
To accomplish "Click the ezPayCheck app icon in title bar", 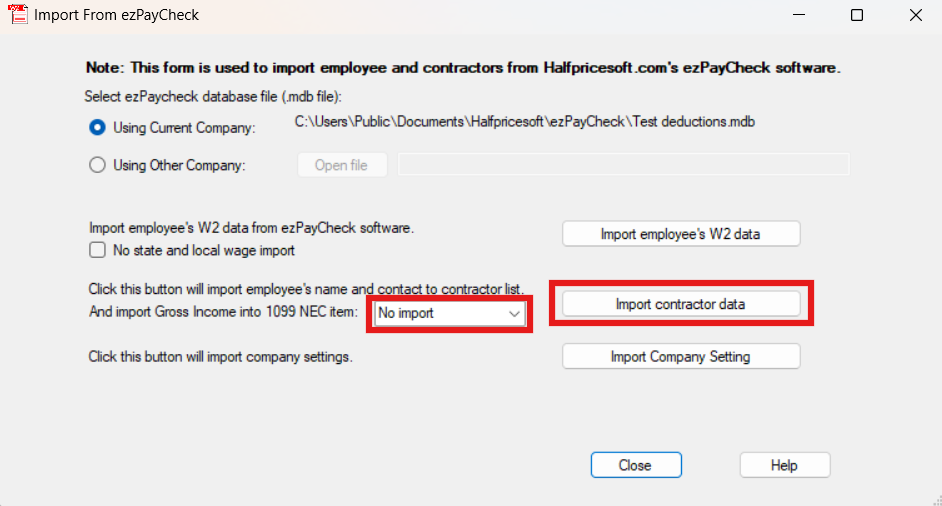I will [x=18, y=14].
